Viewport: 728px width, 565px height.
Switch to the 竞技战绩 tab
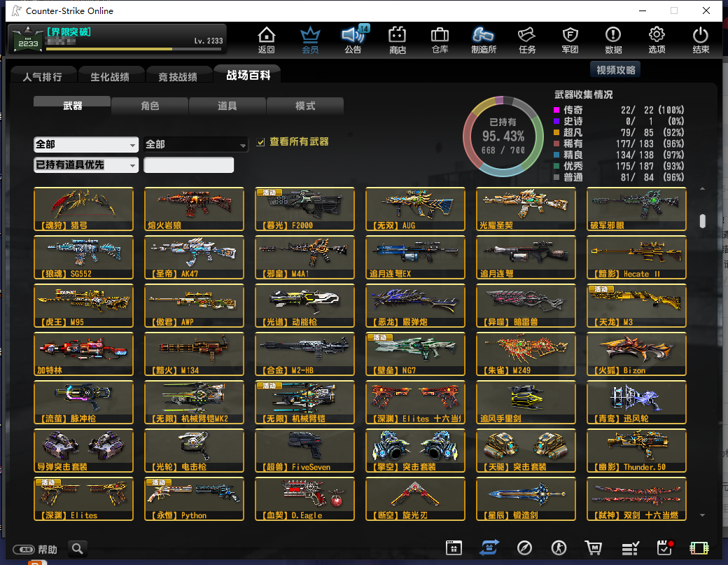click(x=178, y=76)
